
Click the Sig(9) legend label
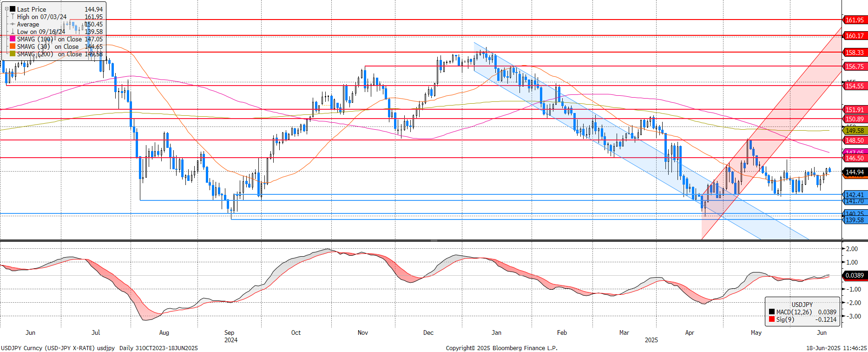click(785, 319)
